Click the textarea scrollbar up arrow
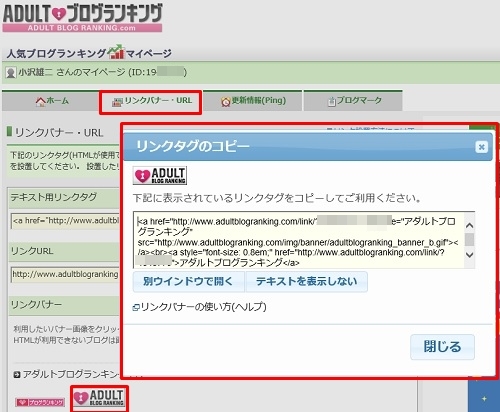Screen dimensions: 500x412 coord(469,226)
